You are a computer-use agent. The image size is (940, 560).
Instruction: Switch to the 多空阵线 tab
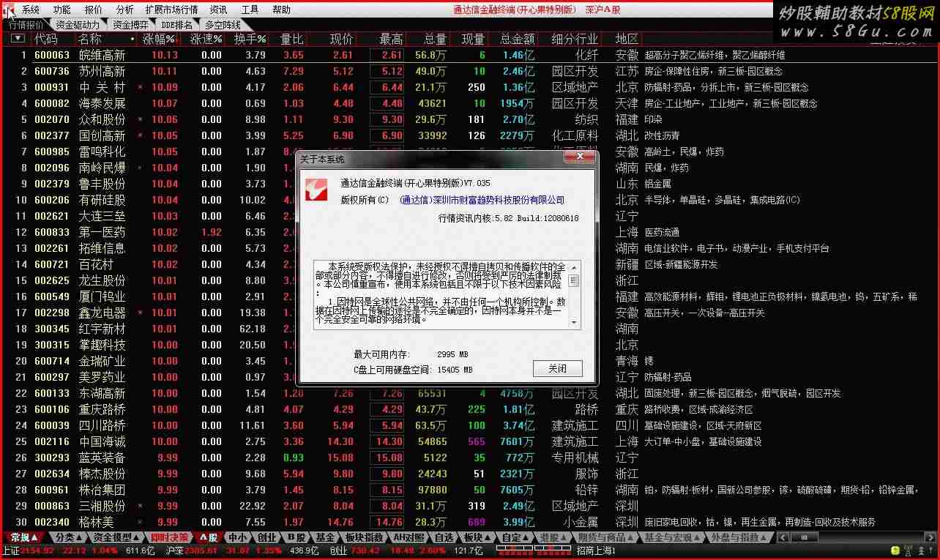[x=223, y=24]
